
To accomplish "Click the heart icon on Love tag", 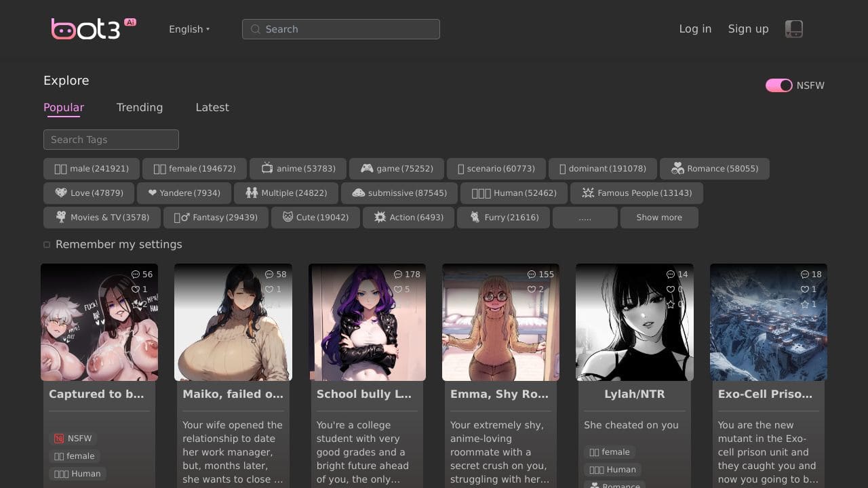I will (x=61, y=192).
